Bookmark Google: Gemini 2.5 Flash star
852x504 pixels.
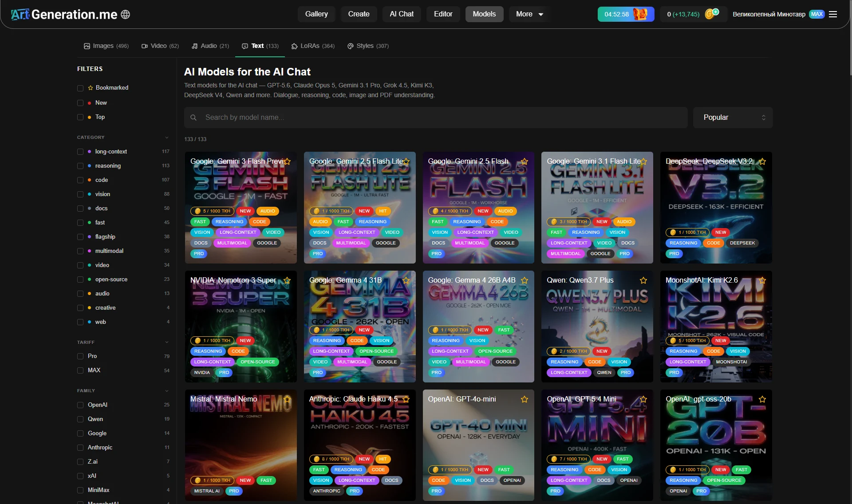(x=525, y=161)
